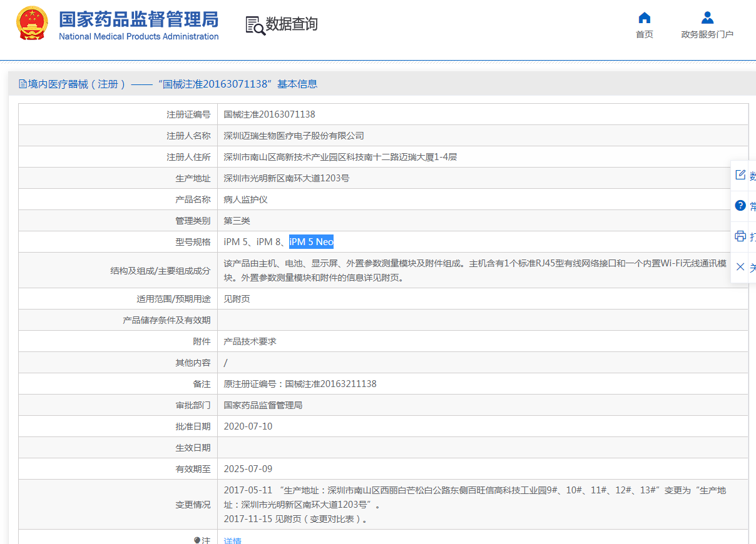Screen dimensions: 756x544
Task: Click the 产品储存条件及有效期 label
Action: pos(166,320)
